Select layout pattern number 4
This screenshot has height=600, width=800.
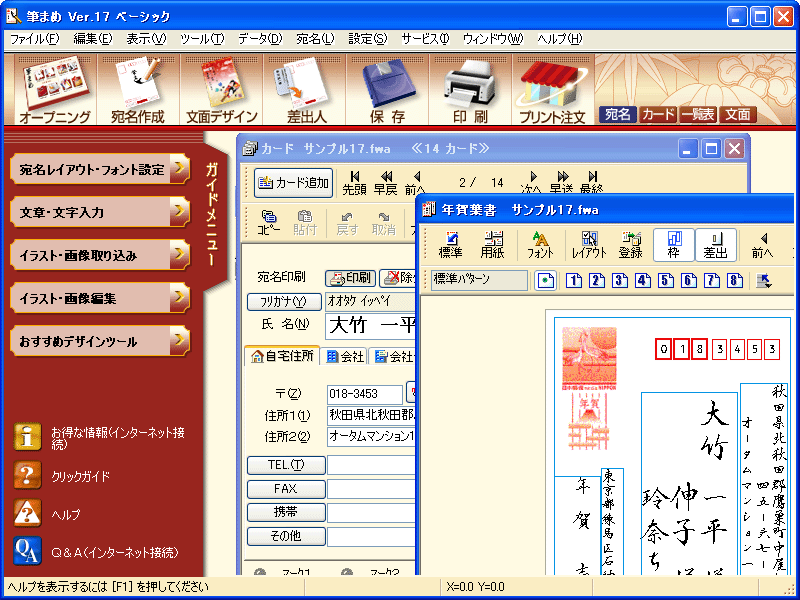[643, 281]
